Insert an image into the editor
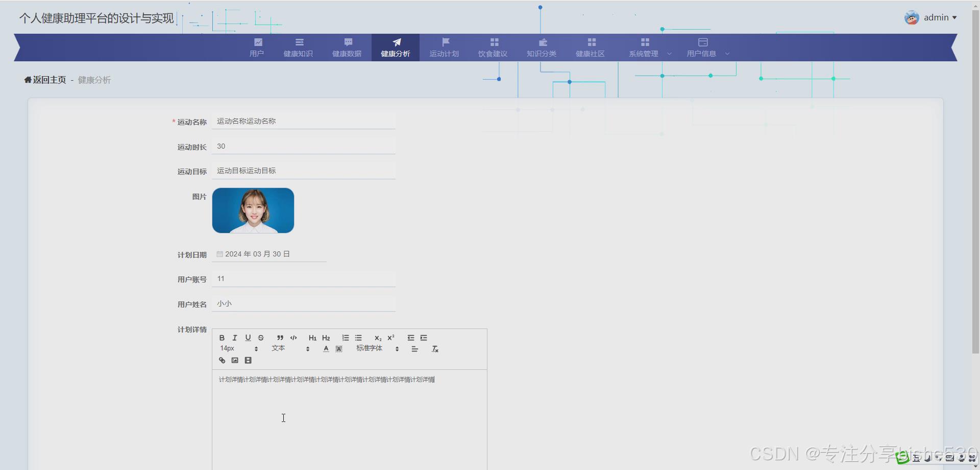 tap(235, 360)
